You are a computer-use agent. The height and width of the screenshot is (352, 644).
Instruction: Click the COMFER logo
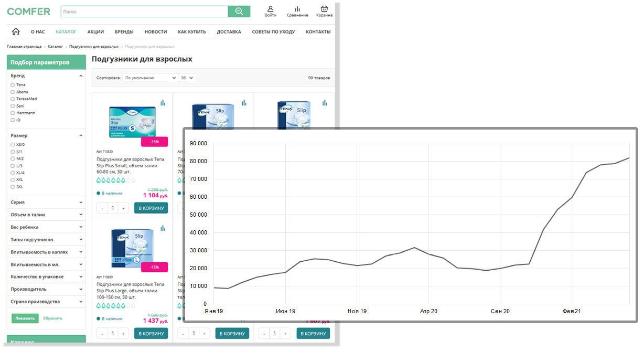click(x=29, y=12)
